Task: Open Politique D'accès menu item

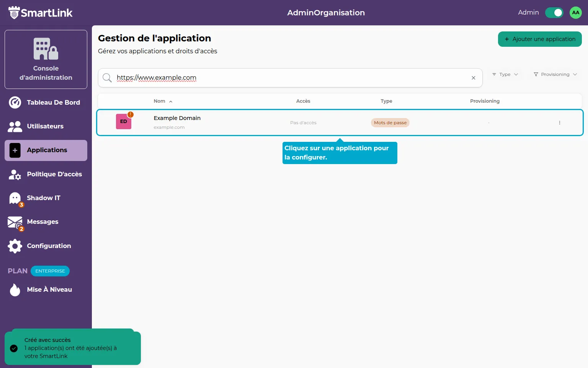Action: pyautogui.click(x=54, y=174)
